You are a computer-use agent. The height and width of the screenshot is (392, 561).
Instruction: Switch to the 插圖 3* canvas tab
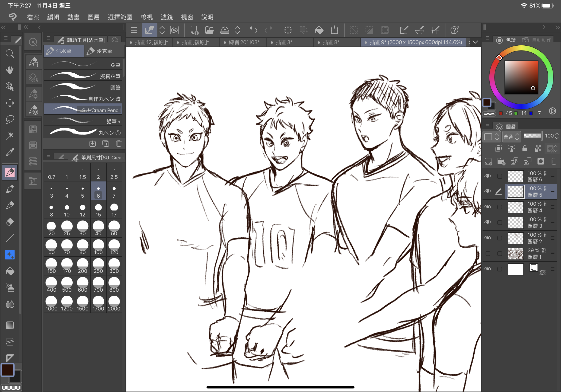(290, 42)
